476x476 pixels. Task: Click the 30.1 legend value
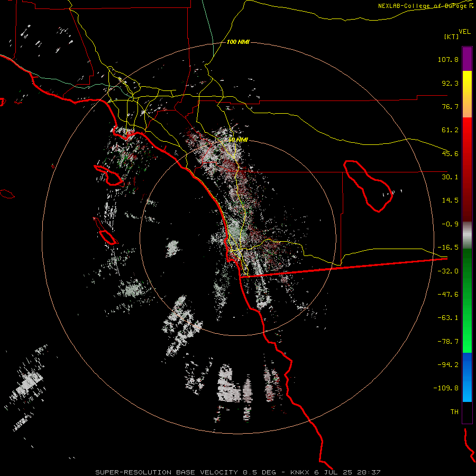[450, 177]
